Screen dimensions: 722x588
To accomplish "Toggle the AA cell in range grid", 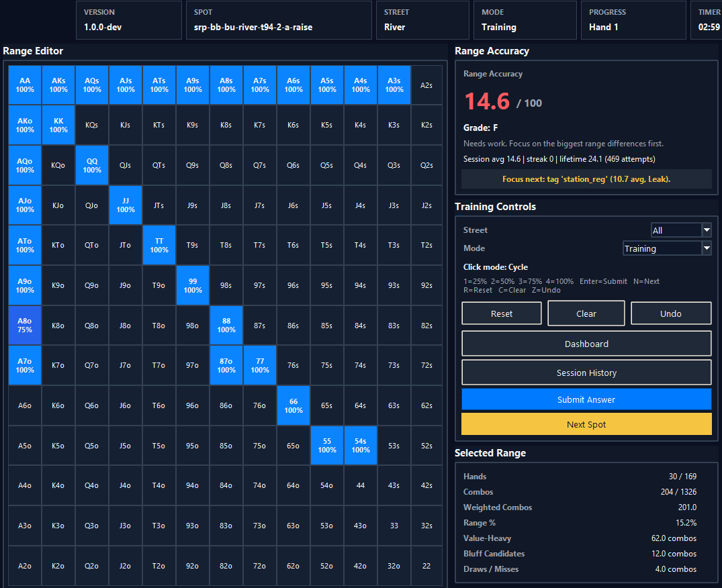I will click(25, 85).
